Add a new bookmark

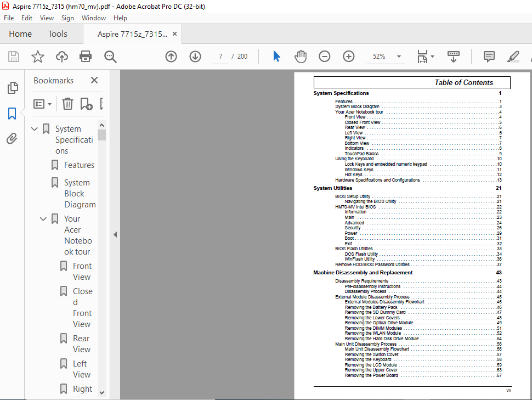pyautogui.click(x=86, y=104)
